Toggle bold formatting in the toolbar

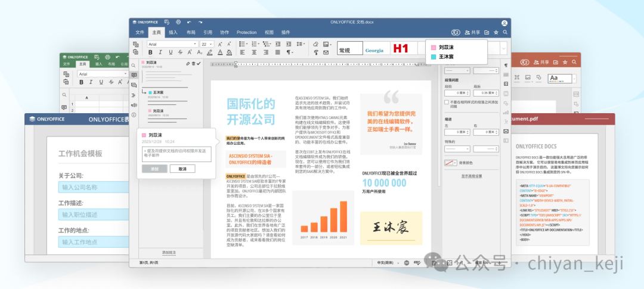[x=149, y=52]
